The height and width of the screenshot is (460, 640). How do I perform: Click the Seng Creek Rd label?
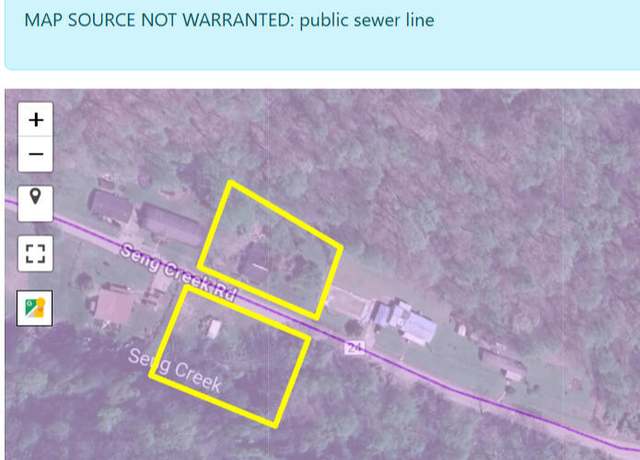coord(178,271)
